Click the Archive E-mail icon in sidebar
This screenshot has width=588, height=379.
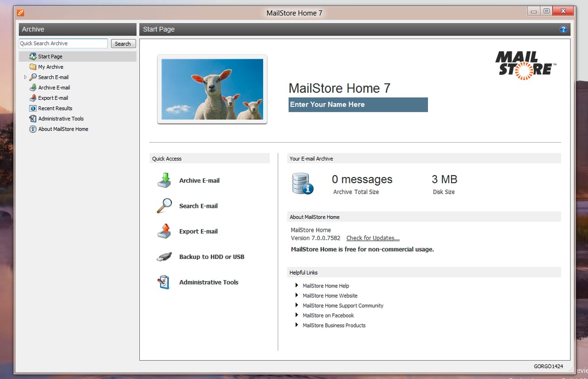tap(33, 88)
